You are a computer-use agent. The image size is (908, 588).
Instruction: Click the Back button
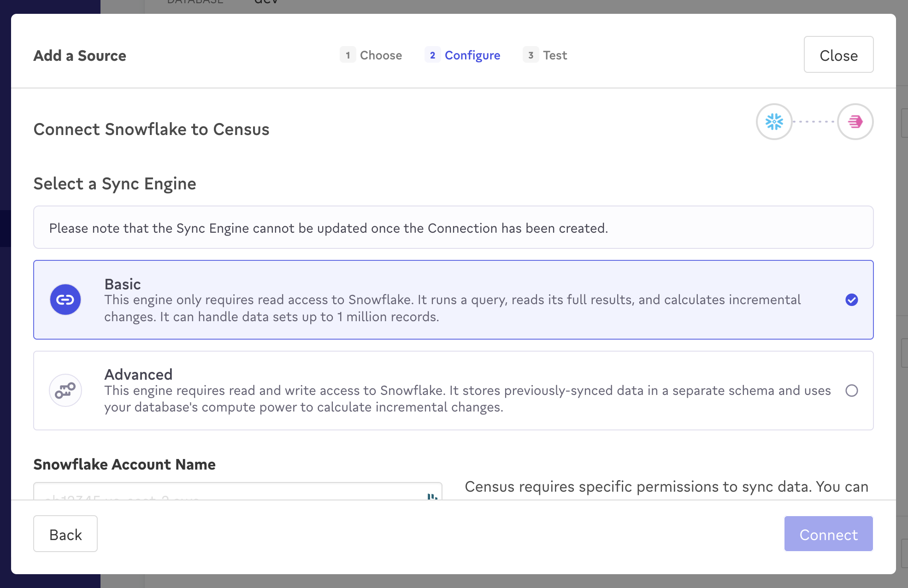tap(65, 534)
